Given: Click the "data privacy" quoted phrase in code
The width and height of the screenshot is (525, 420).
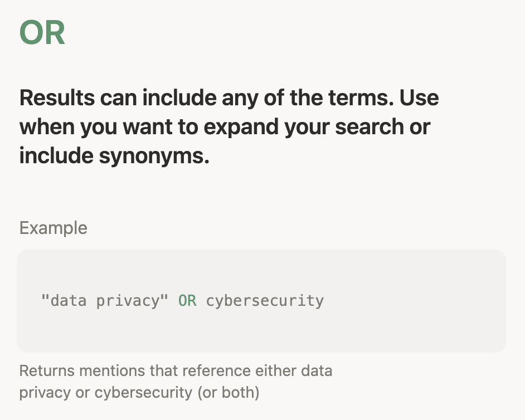Looking at the screenshot, I should click(x=105, y=301).
